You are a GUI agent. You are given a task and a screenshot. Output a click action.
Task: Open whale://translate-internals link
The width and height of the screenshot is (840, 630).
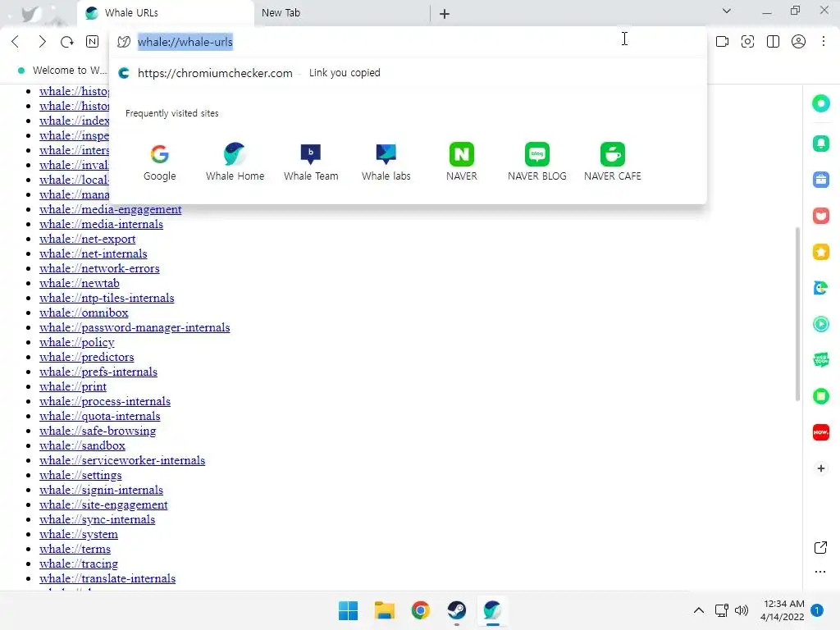click(107, 578)
